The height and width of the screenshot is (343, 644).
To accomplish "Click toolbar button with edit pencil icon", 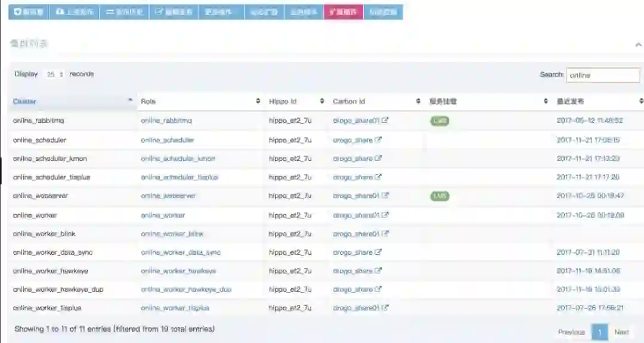I will click(174, 12).
